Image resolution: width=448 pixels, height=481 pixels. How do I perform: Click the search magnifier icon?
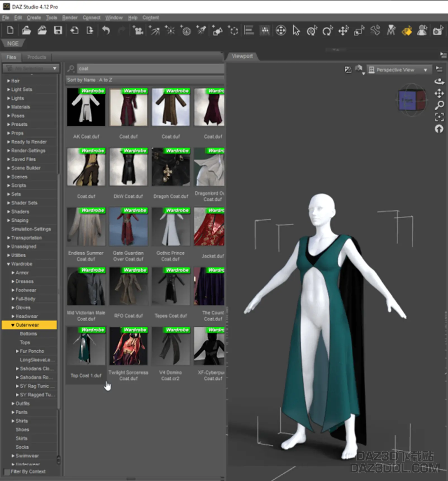[x=71, y=68]
